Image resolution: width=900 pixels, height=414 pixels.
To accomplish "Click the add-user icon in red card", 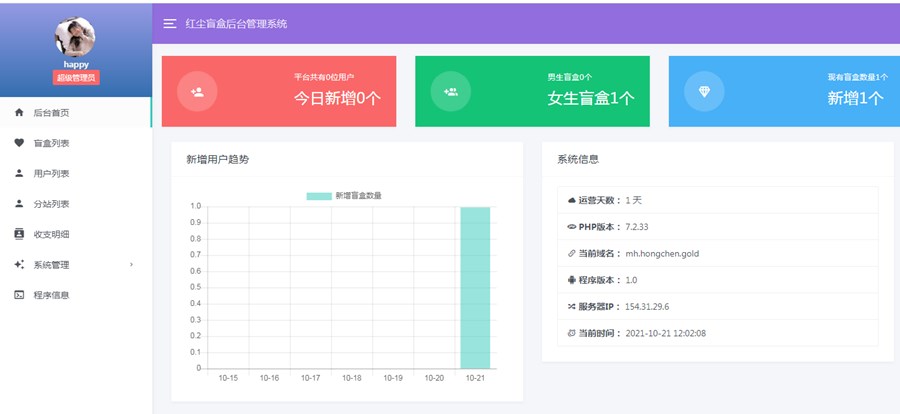I will (x=197, y=91).
